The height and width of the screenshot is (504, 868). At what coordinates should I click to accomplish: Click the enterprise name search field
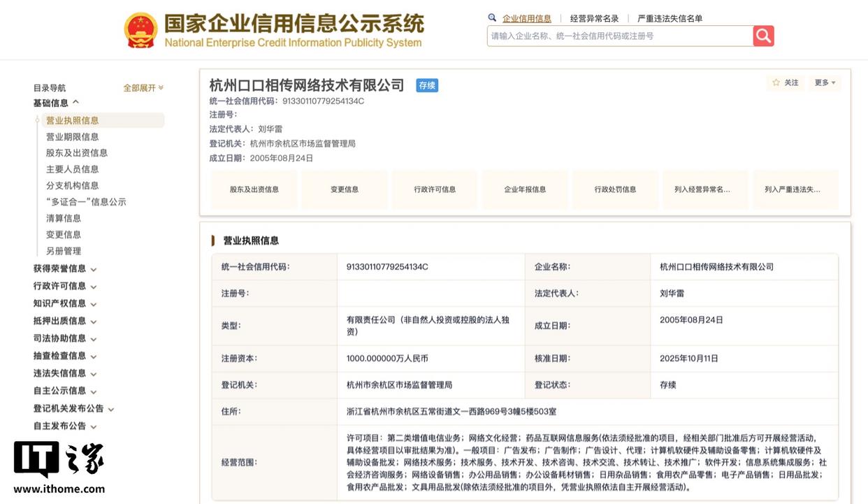tap(620, 36)
